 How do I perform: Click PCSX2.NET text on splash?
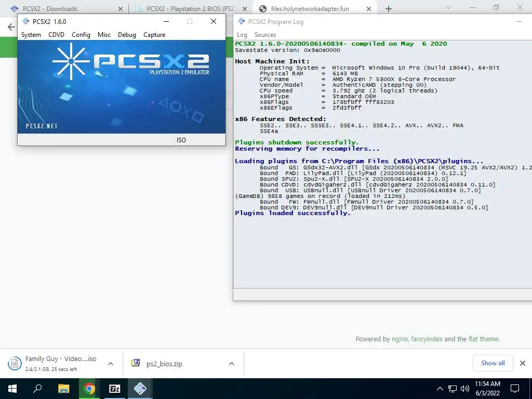point(42,126)
